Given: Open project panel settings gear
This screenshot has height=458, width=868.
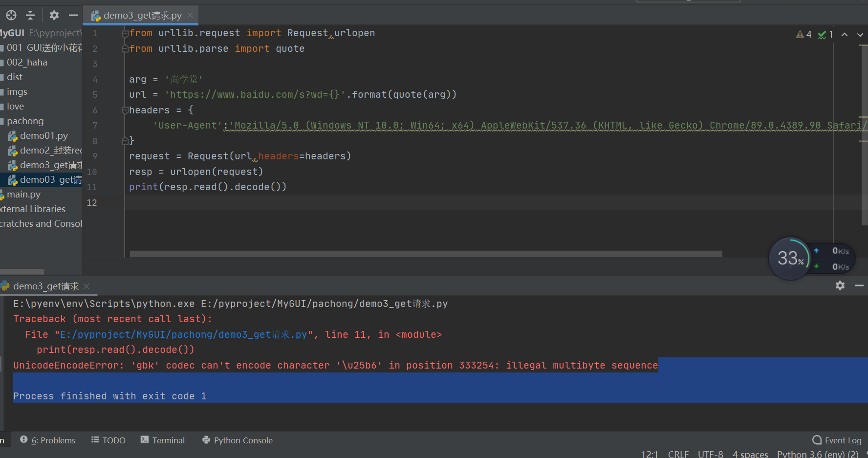Looking at the screenshot, I should (54, 15).
